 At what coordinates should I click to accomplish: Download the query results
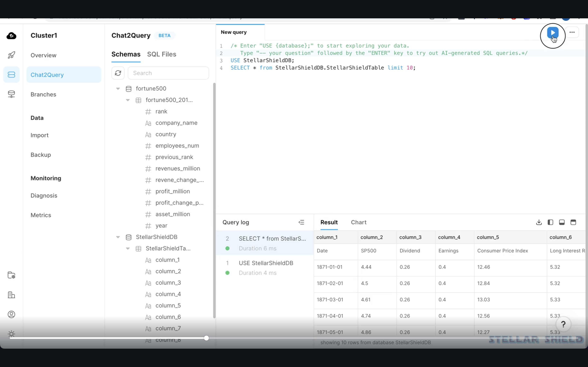[539, 222]
